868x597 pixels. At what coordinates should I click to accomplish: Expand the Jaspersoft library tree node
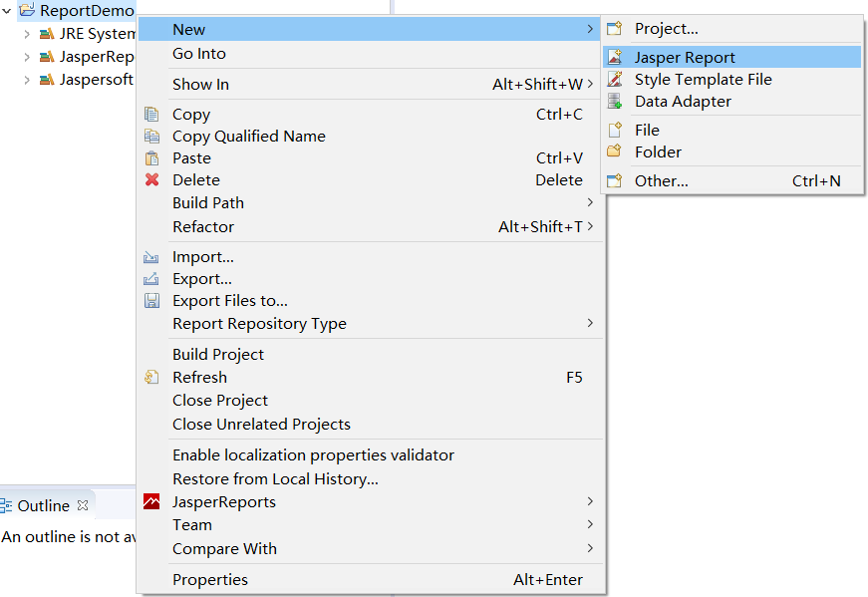27,80
